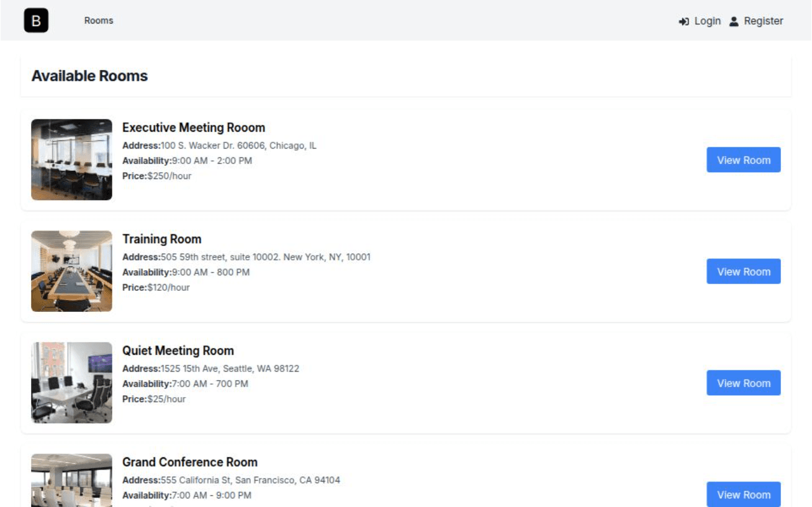This screenshot has height=507, width=812.
Task: Click View Room for Training Room
Action: 743,272
